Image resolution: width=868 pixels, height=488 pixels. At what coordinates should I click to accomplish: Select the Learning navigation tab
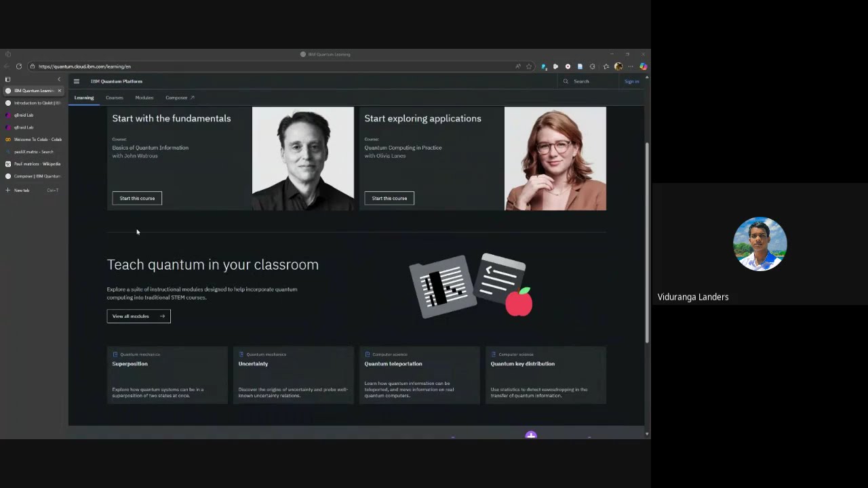click(84, 98)
